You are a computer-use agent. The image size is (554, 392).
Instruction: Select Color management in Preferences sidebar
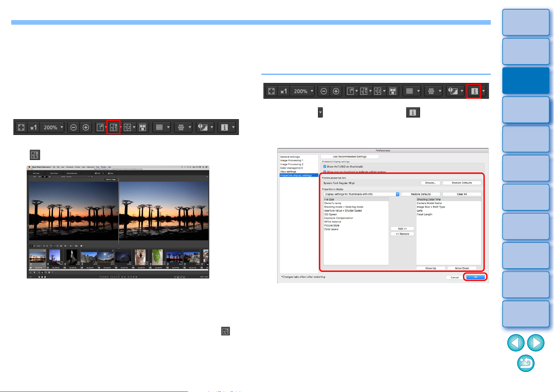pos(291,168)
